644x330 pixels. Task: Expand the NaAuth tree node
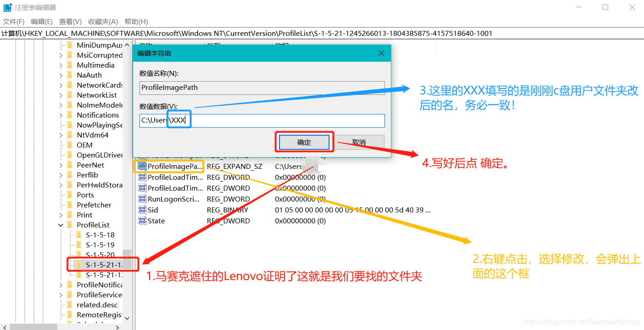click(61, 75)
